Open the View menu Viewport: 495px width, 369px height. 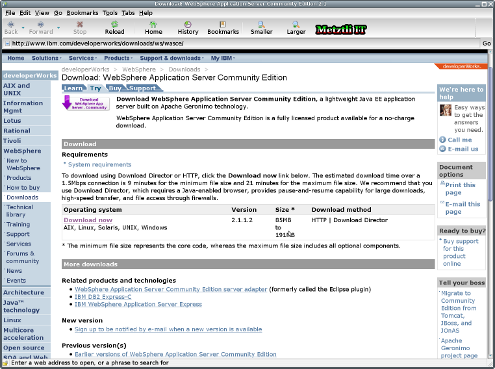coord(42,13)
